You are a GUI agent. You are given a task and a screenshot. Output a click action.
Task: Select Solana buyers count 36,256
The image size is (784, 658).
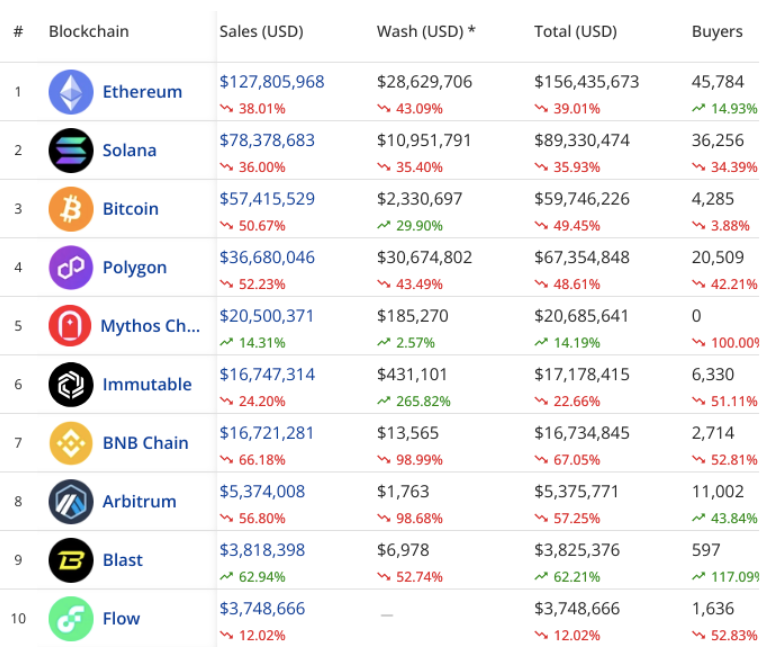click(x=718, y=140)
